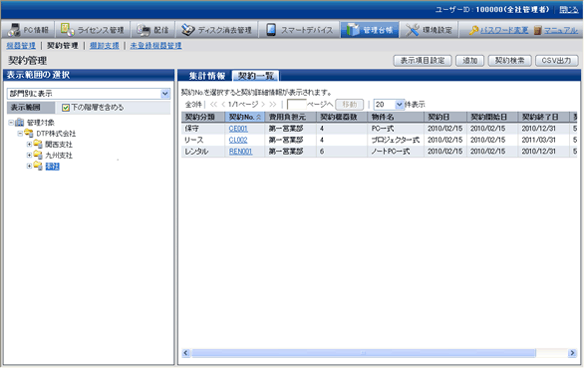Go to next page arrow icon
Image resolution: width=584 pixels, height=368 pixels.
click(263, 105)
